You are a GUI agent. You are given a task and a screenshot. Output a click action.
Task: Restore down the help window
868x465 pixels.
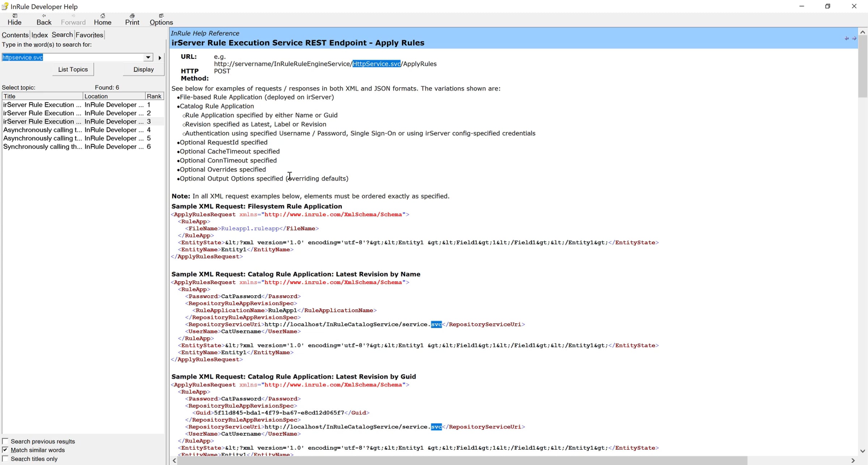827,6
